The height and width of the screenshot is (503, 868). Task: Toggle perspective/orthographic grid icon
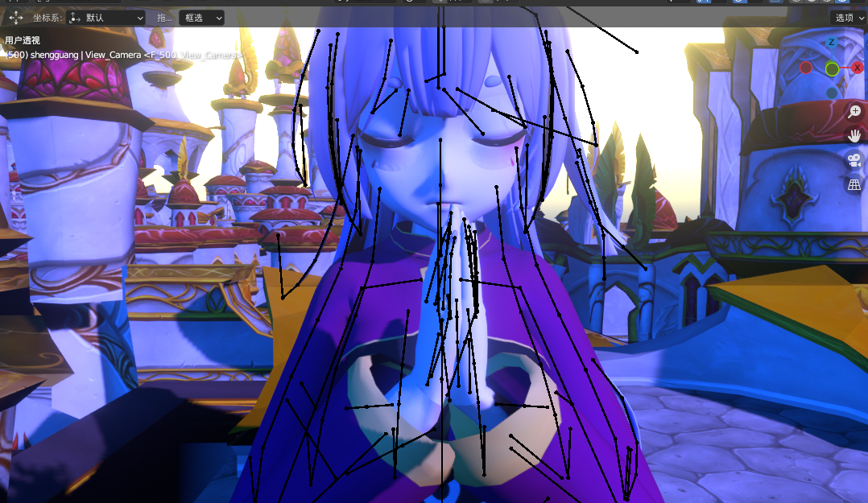click(854, 185)
